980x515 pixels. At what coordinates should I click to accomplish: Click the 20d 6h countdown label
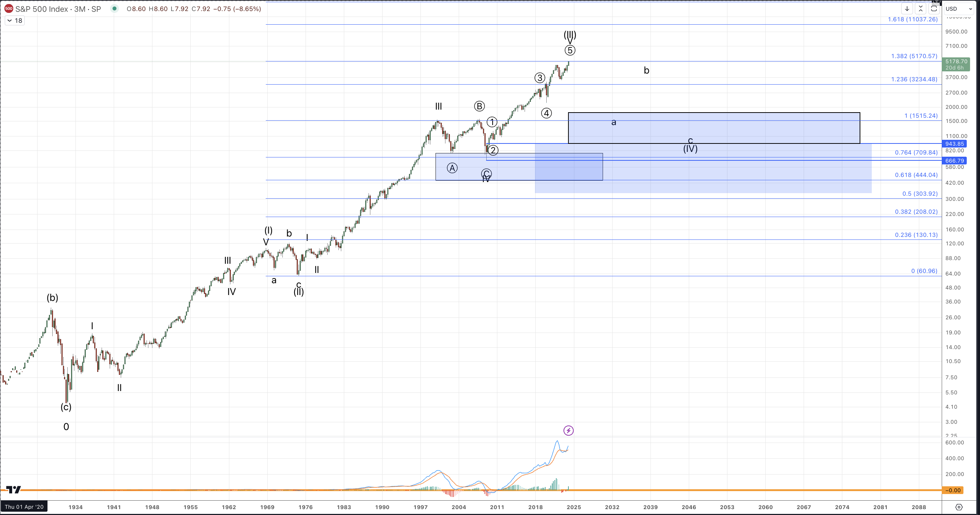coord(955,68)
